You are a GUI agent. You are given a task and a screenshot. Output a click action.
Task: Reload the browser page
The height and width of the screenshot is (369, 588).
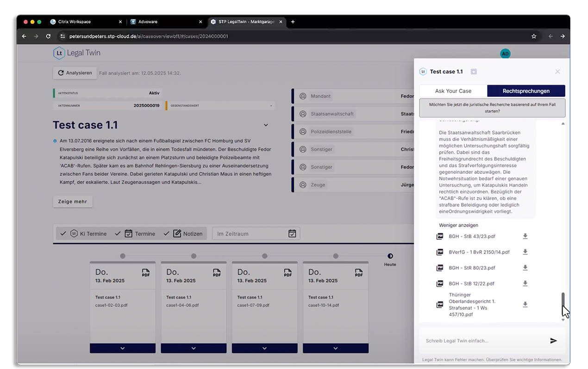48,36
